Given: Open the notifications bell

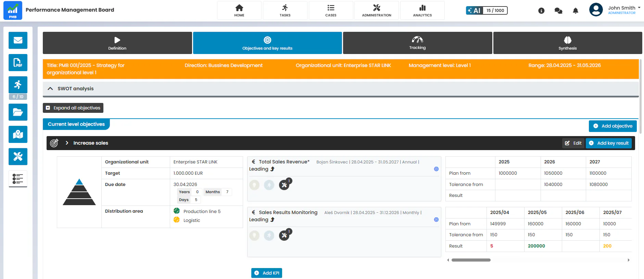Looking at the screenshot, I should [576, 11].
